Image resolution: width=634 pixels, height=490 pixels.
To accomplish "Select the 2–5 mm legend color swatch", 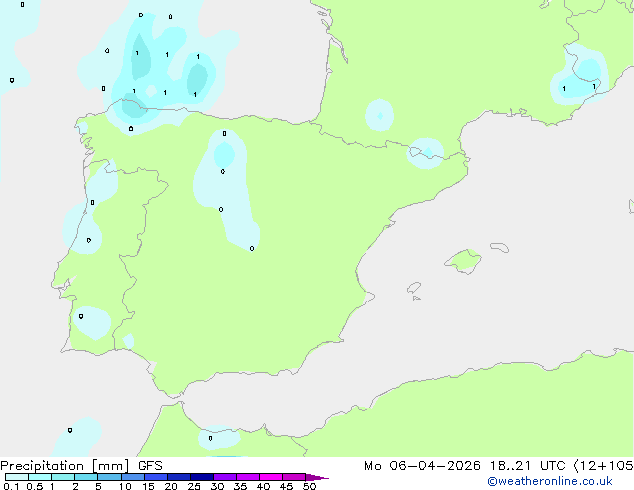I will tap(86, 477).
